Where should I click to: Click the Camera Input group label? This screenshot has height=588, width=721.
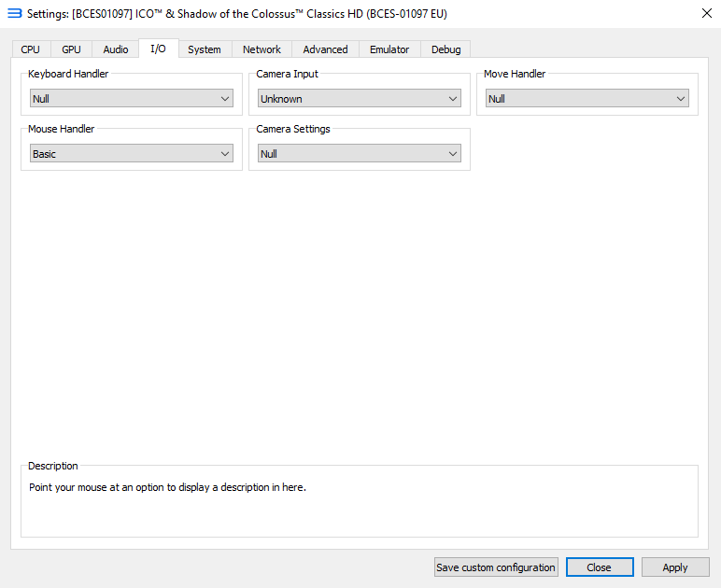[287, 74]
